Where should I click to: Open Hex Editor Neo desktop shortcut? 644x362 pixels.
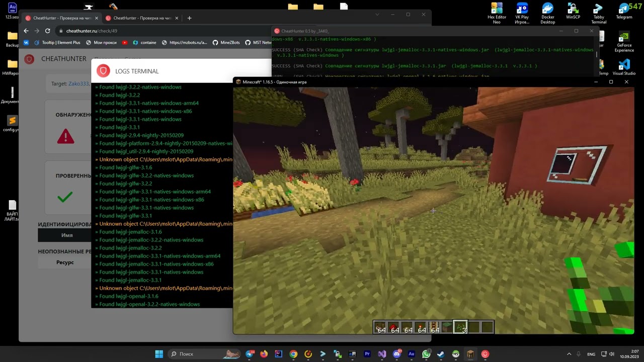[x=497, y=13]
